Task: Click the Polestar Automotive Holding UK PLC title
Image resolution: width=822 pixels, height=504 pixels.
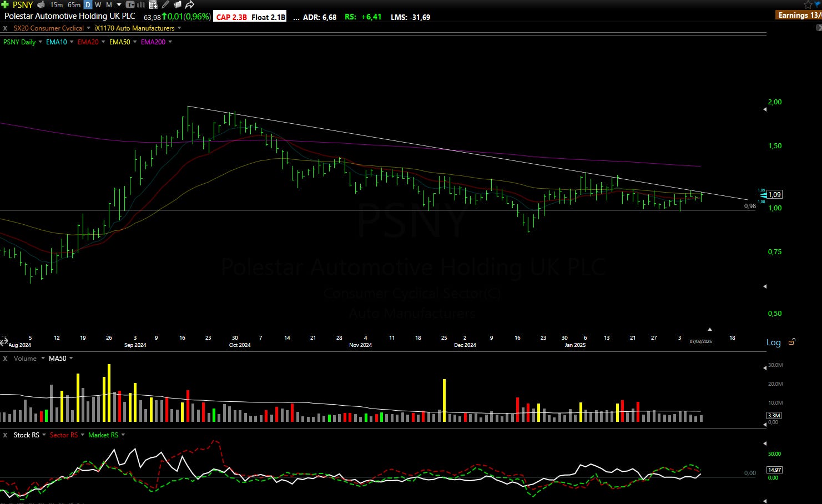Action: pos(70,16)
